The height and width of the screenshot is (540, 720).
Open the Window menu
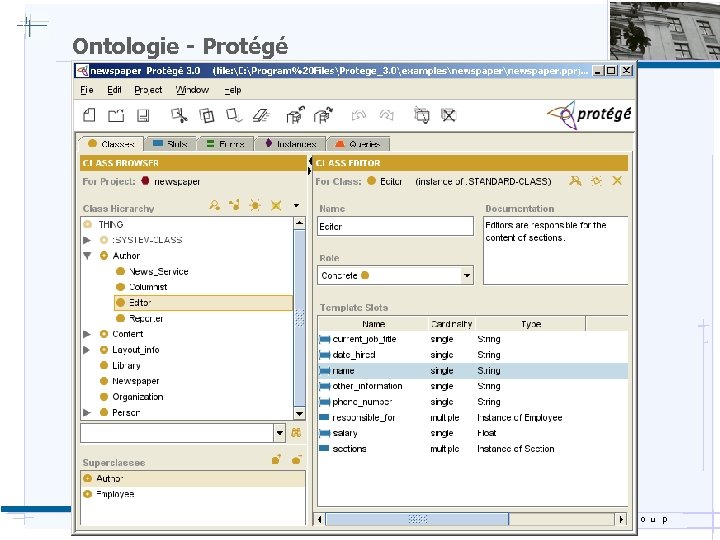tap(192, 90)
